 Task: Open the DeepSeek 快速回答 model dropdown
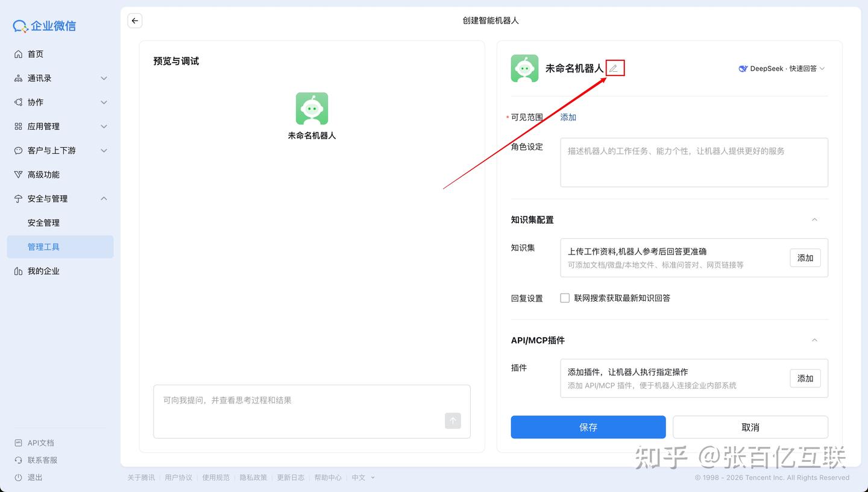[x=782, y=68]
